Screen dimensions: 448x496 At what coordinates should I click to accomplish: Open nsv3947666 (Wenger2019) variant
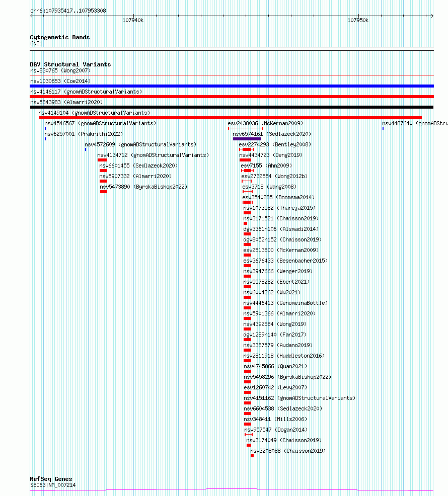[x=278, y=272]
